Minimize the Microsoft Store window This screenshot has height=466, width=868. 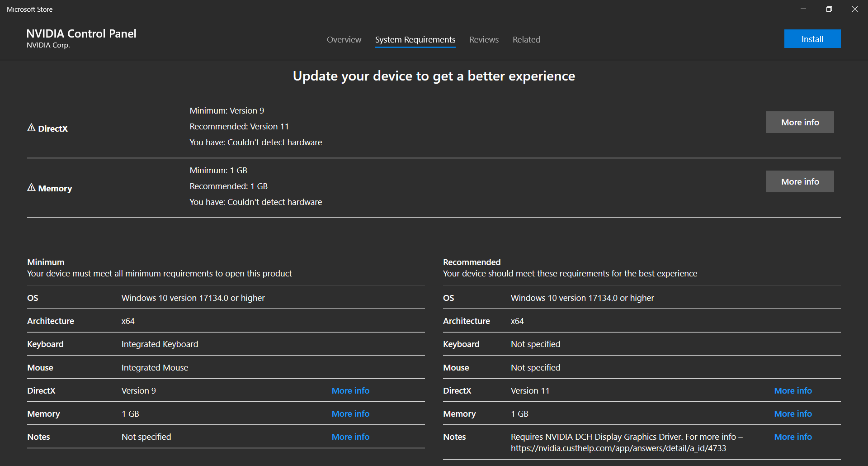pyautogui.click(x=803, y=9)
